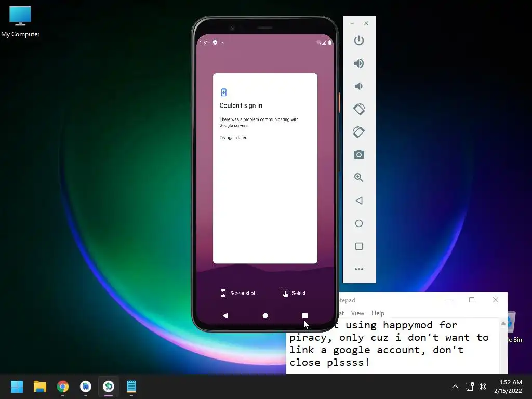Click the shield icon in the phone status bar
Image resolution: width=532 pixels, height=399 pixels.
coord(215,43)
